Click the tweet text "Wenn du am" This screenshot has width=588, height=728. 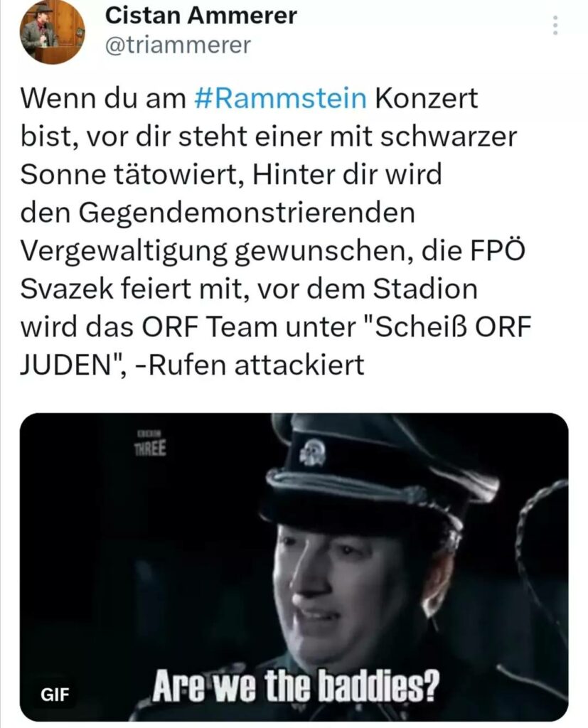102,98
